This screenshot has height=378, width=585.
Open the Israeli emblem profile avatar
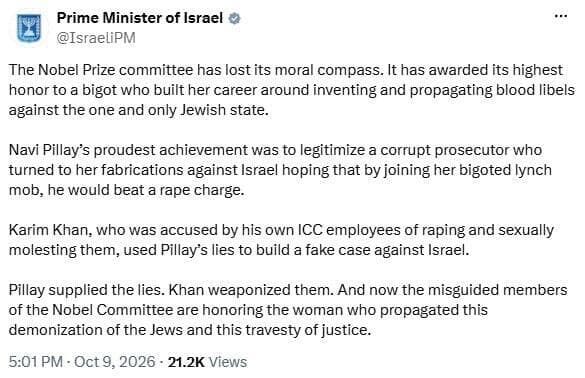click(x=29, y=29)
